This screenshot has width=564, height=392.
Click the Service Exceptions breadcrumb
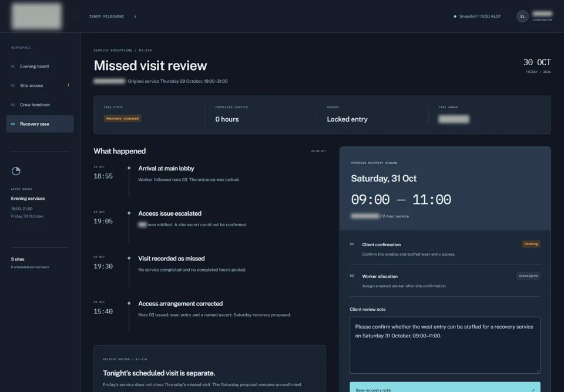(113, 51)
